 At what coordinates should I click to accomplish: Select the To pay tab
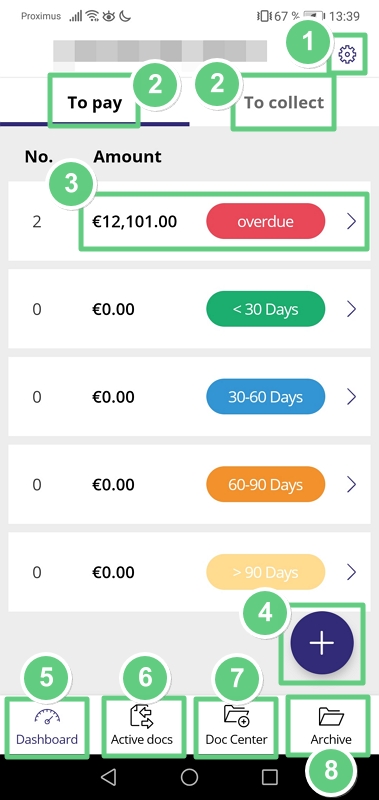[95, 103]
